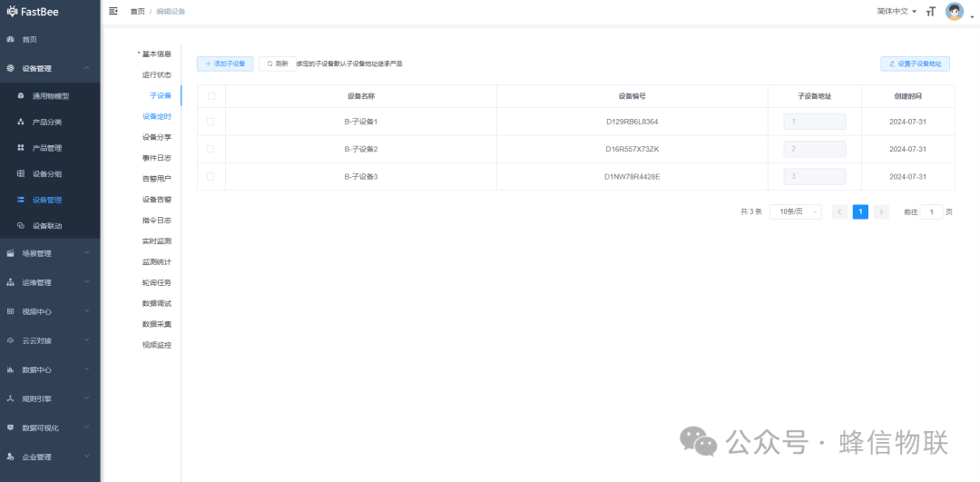Click the 场景管理 icon
Screen dimensions: 980x482
click(10, 253)
